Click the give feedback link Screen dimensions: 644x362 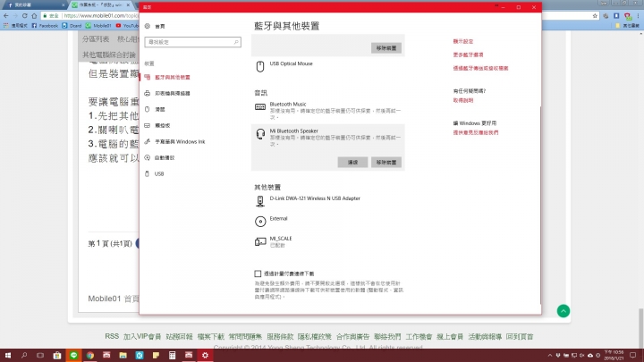click(476, 132)
